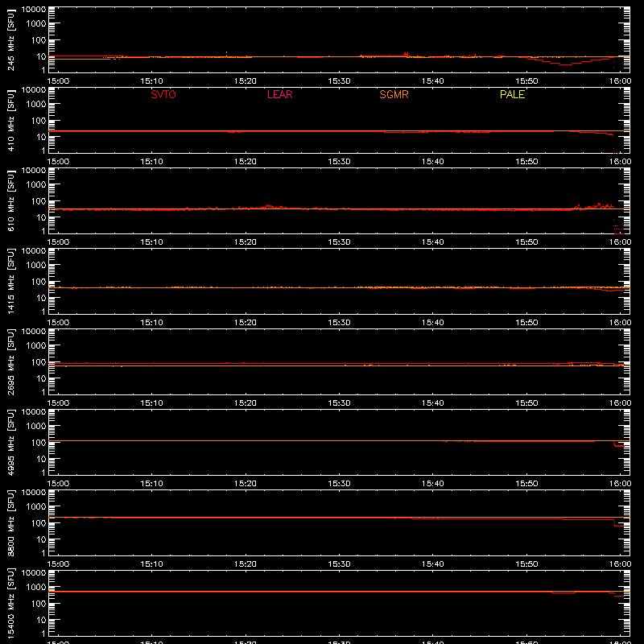Select the 8800 MHz [SFU] axis title
This screenshot has width=644, height=644.
point(10,522)
